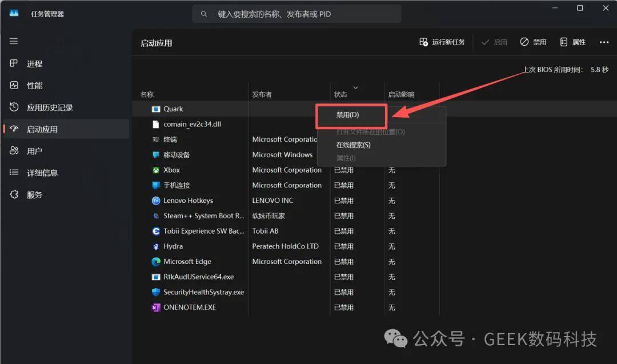Open 属性 from the top toolbar
Viewport: 617px width, 364px height.
(x=572, y=42)
